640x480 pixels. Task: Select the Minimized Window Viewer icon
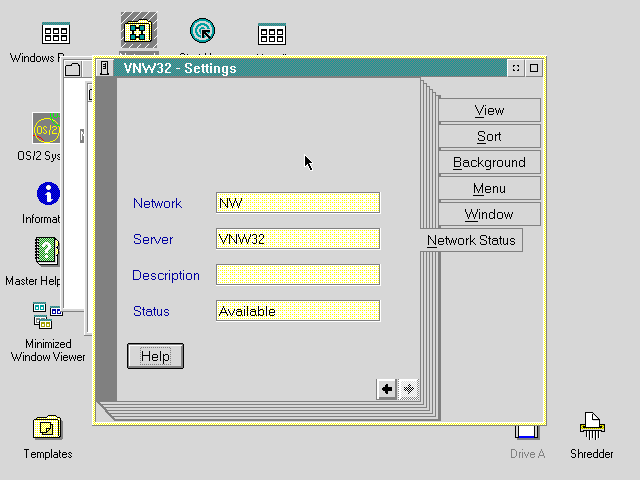point(47,316)
